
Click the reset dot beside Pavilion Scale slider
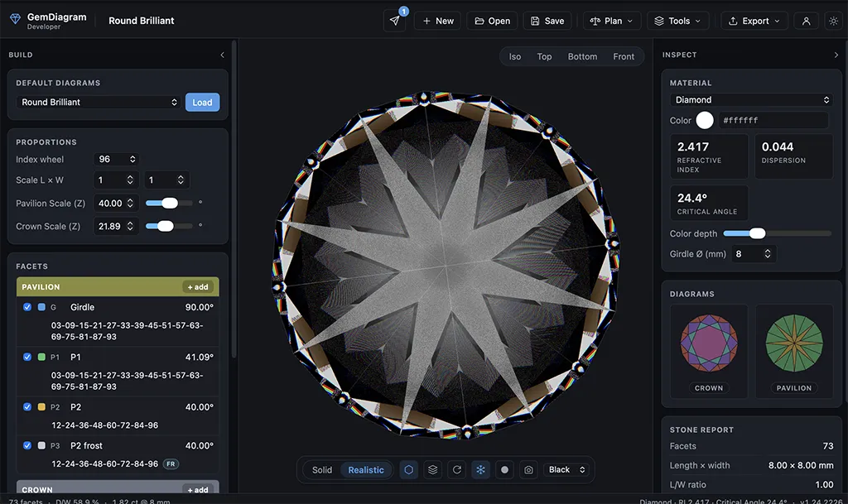(x=200, y=203)
